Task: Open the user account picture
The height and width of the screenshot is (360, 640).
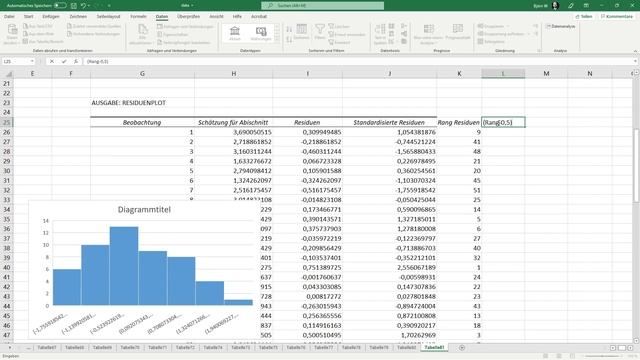Action: coord(555,6)
